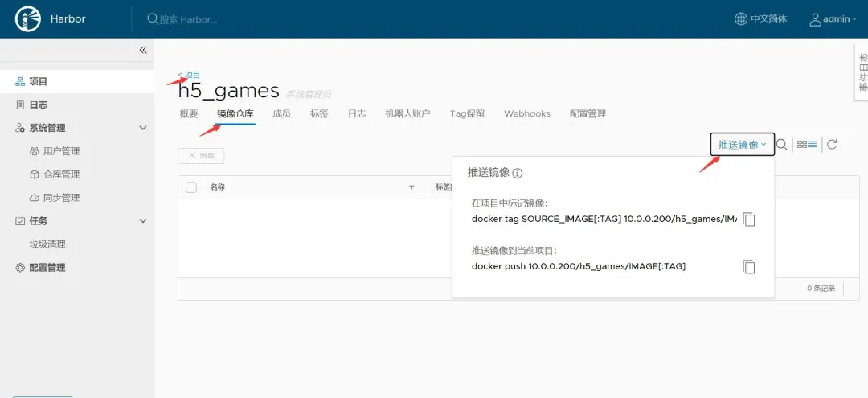Screen dimensions: 868x398
Task: Click the 搜索 Harbor search field
Action: click(x=188, y=19)
